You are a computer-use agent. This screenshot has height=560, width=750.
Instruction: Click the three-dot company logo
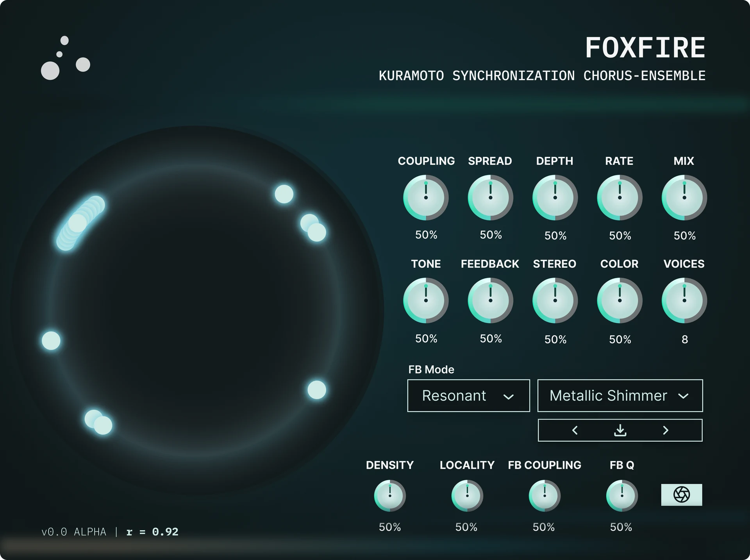(x=66, y=58)
